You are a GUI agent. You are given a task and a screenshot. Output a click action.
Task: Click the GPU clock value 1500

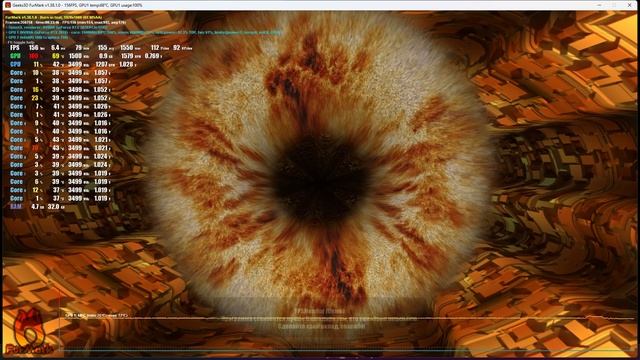(75, 56)
